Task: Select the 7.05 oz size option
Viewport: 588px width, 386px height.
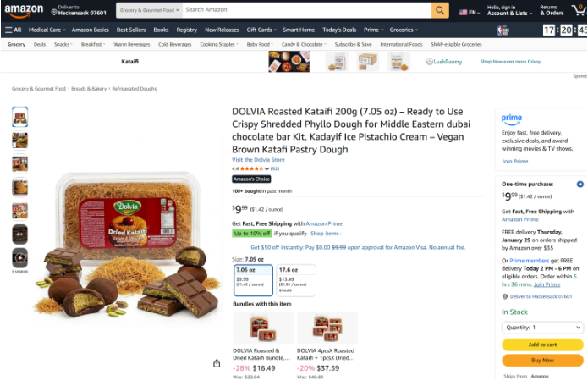Action: [253, 280]
